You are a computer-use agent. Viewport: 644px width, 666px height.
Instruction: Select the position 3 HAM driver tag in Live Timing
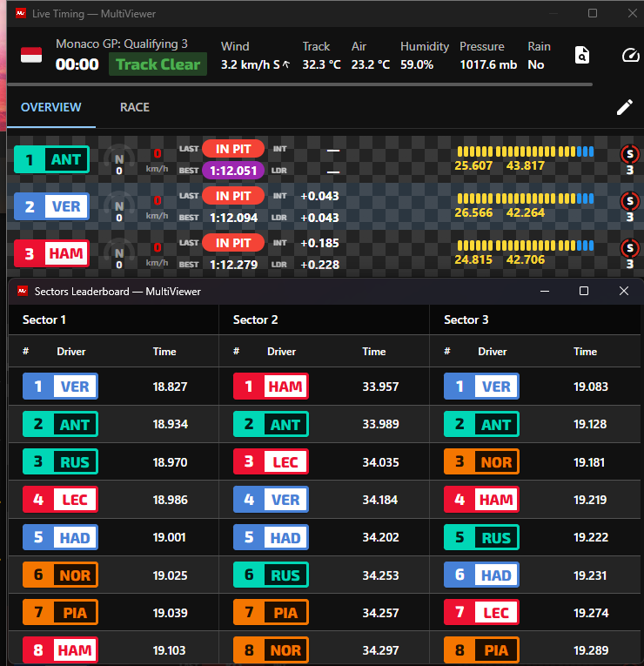point(52,253)
